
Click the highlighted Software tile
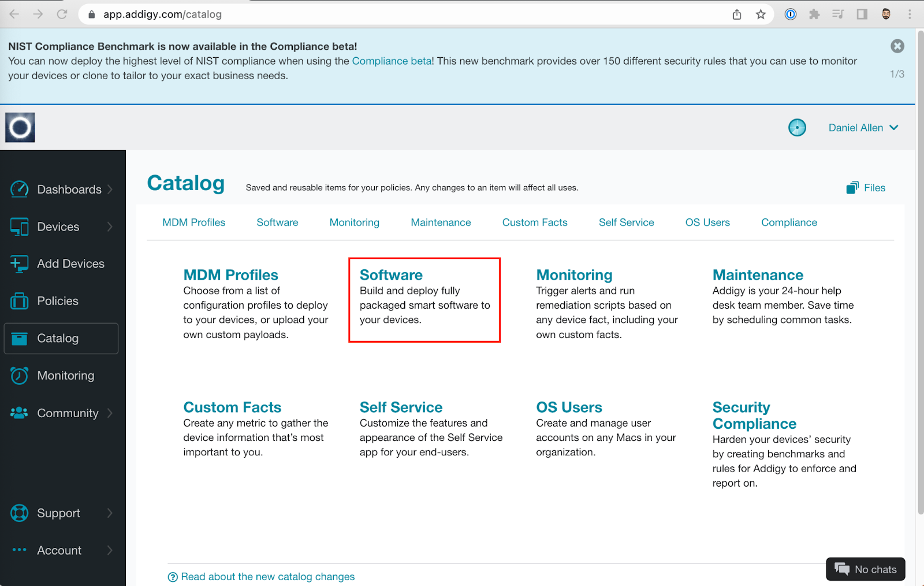coord(424,298)
